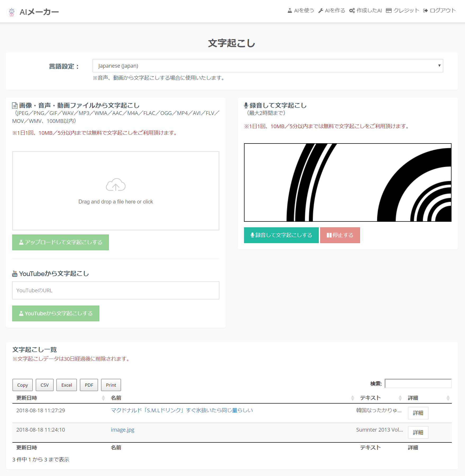The image size is (465, 476).
Task: Export the table as PDF
Action: [89, 385]
